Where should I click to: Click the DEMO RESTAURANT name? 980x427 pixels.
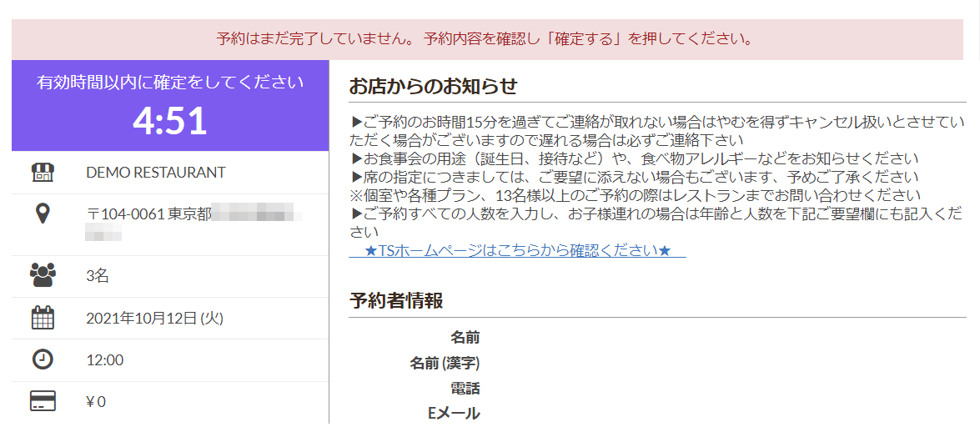(155, 173)
